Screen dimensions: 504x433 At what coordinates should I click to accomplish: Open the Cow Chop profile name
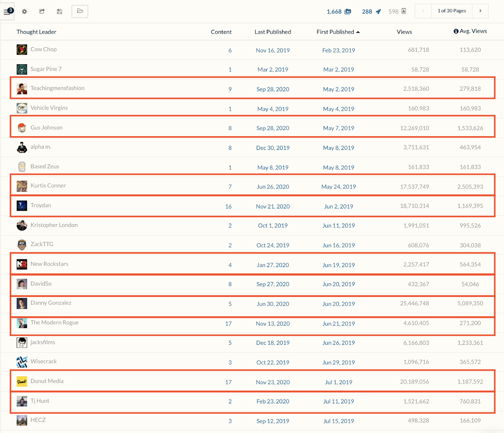tap(43, 49)
